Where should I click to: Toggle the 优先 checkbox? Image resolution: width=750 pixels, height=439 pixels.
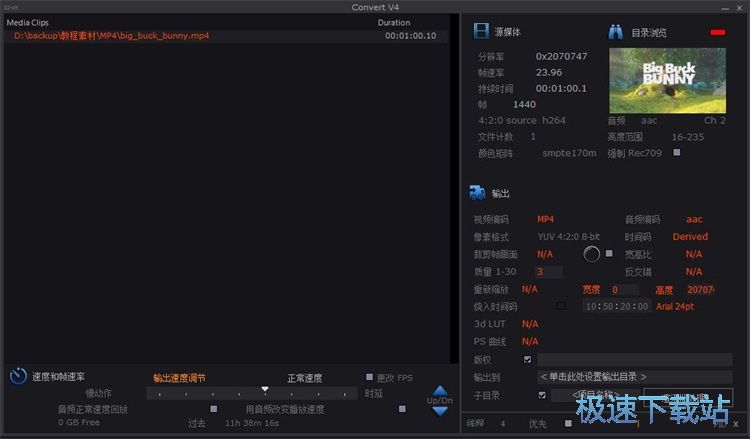pos(568,423)
